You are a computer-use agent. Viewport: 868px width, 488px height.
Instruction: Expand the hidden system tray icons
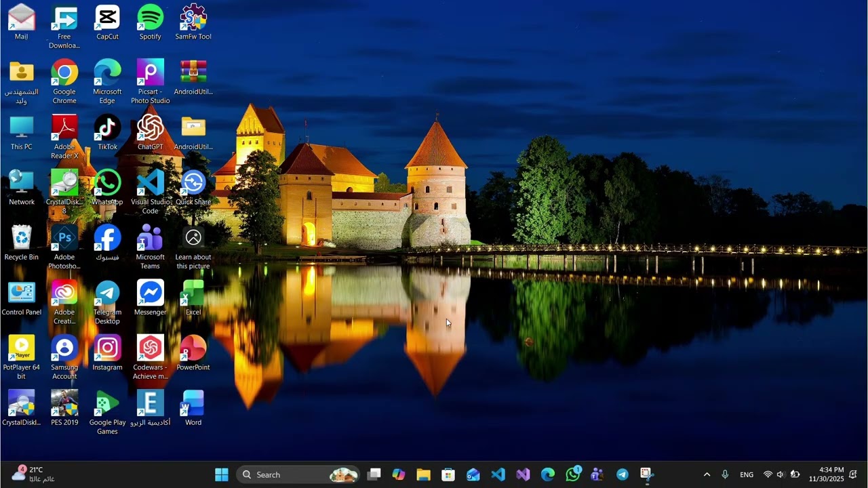pos(707,474)
